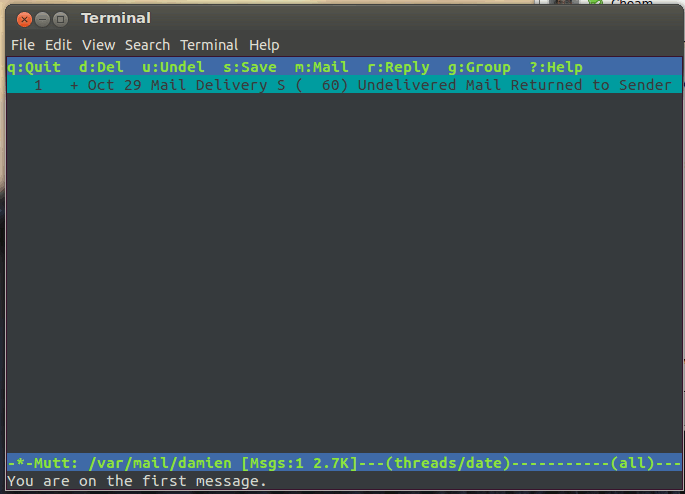Click the d:Del shortcut hint
Viewport: 685px width, 494px height.
[101, 67]
